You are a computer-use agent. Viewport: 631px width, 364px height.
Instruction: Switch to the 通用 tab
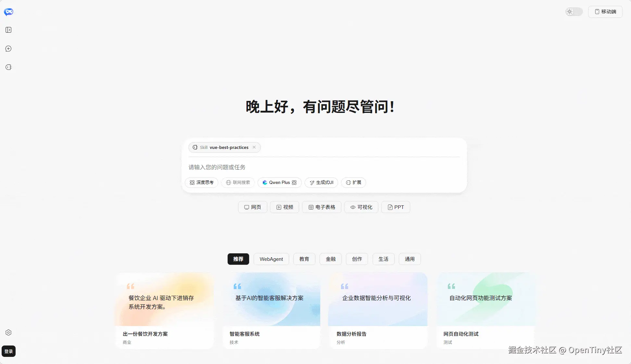point(410,259)
